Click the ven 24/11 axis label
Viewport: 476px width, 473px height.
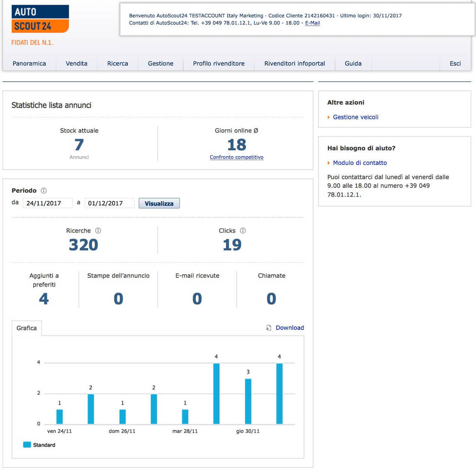click(60, 431)
